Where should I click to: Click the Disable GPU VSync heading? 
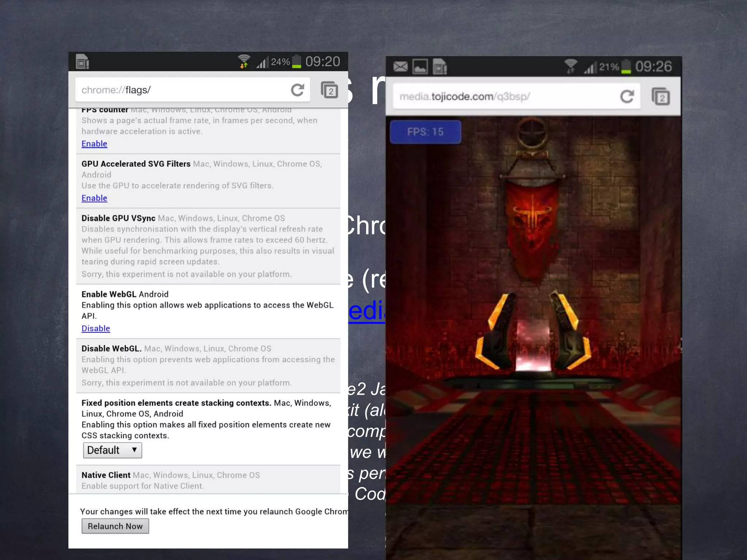click(118, 218)
